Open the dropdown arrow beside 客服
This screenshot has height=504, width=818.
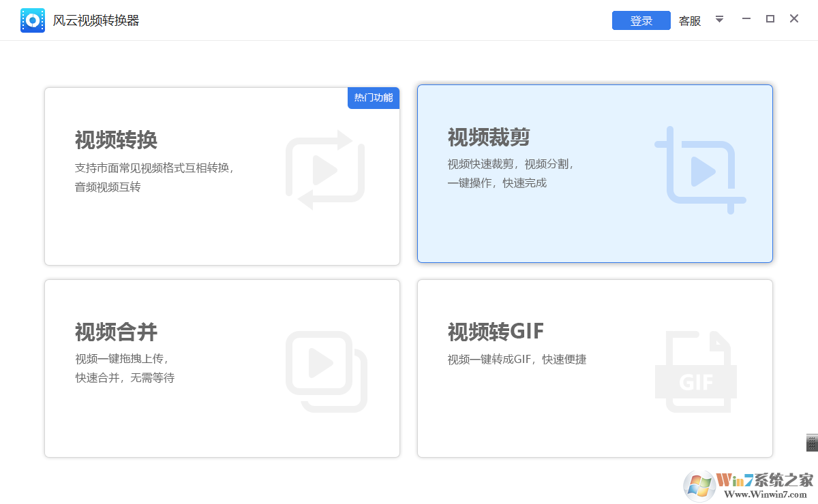pos(719,20)
